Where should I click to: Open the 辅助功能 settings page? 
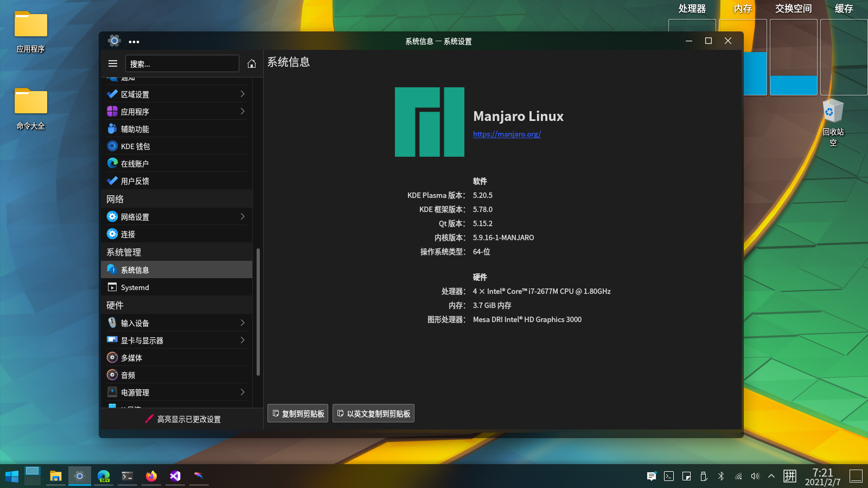[x=135, y=129]
